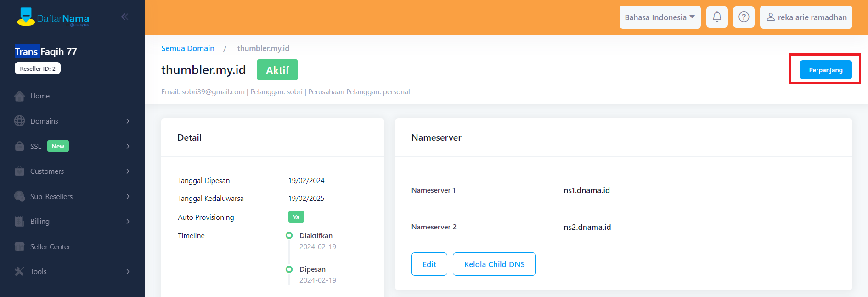Open Sub-Resellers sidebar menu
Image resolution: width=868 pixels, height=297 pixels.
coord(51,196)
